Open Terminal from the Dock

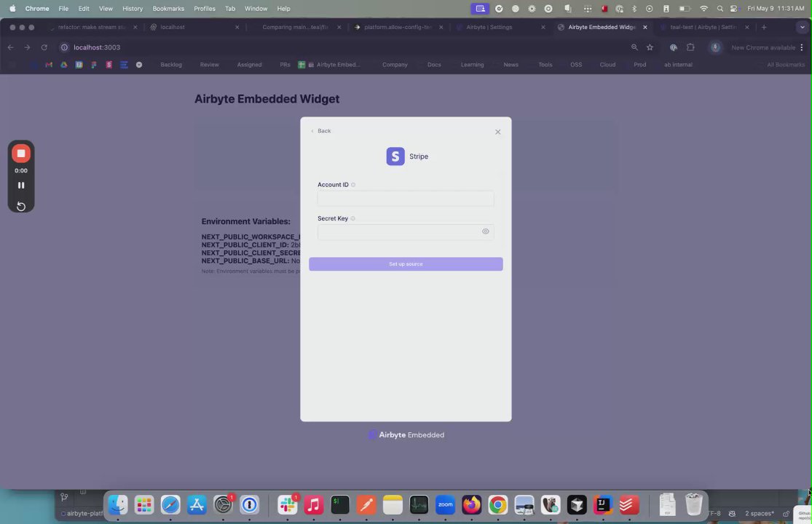click(339, 504)
